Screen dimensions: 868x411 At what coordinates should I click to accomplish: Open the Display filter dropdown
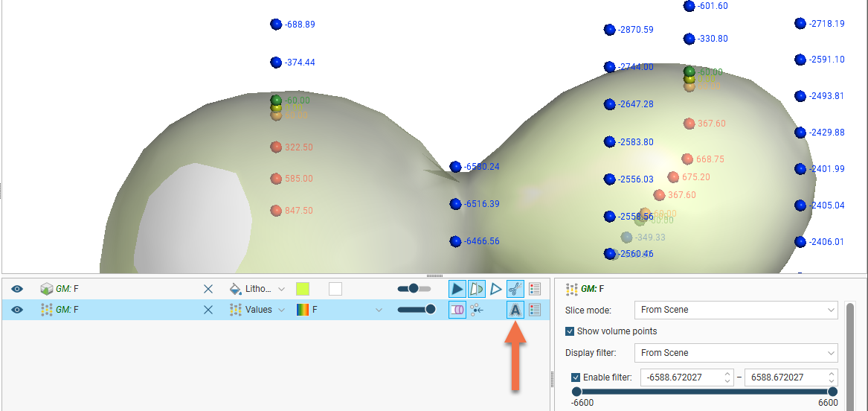pyautogui.click(x=736, y=353)
